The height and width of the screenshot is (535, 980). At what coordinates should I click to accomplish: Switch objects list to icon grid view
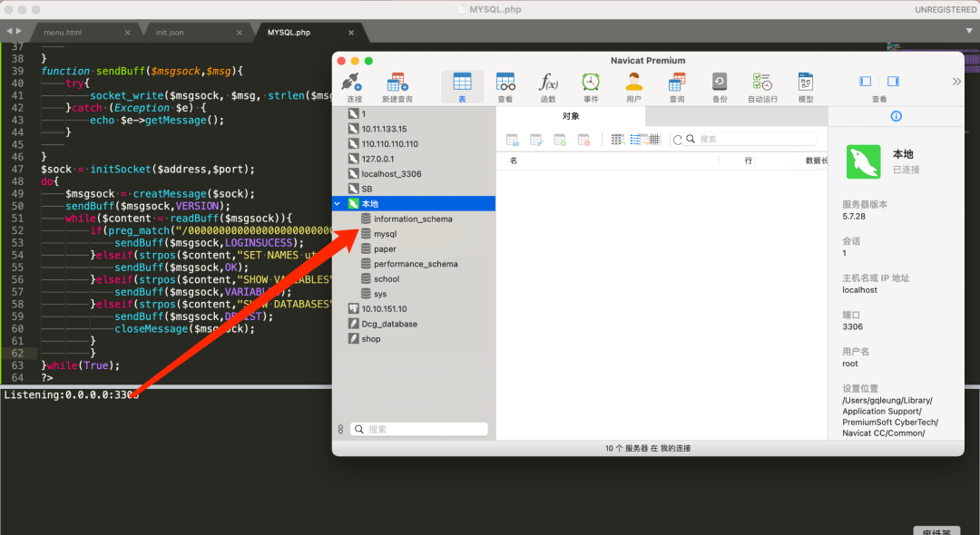click(618, 140)
